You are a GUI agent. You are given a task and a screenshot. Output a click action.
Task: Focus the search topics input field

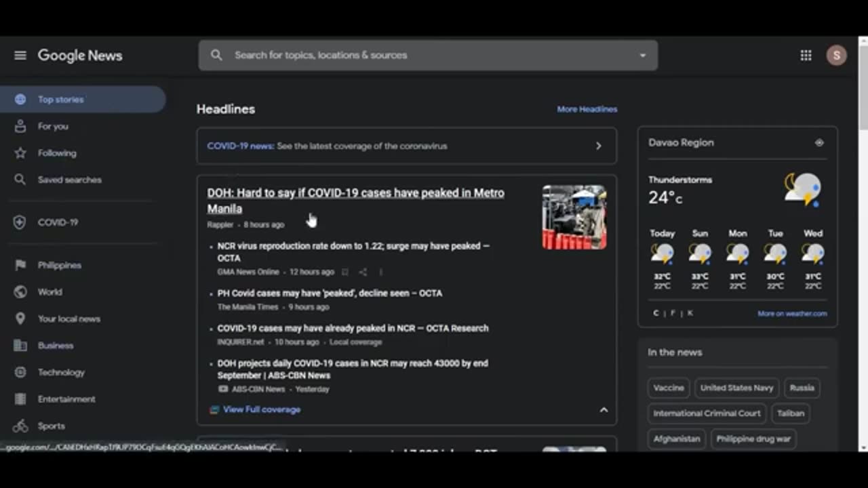click(427, 56)
